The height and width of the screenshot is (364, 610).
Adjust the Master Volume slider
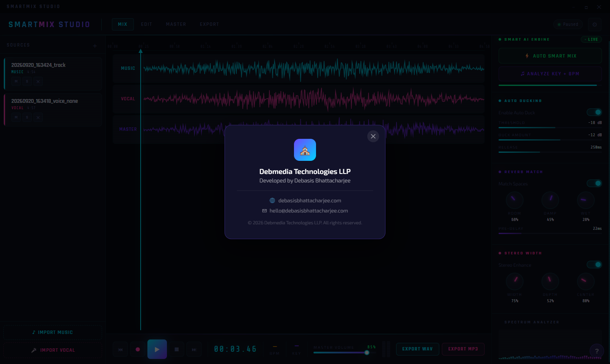[x=345, y=353]
